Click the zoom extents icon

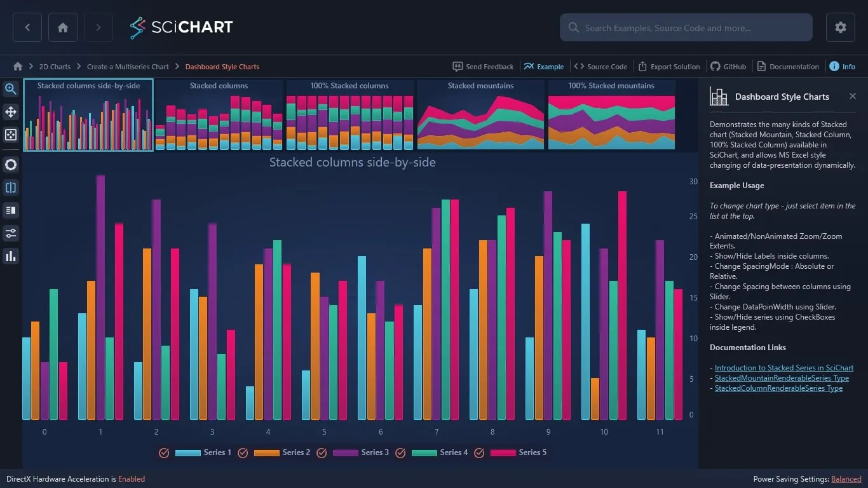click(x=11, y=135)
